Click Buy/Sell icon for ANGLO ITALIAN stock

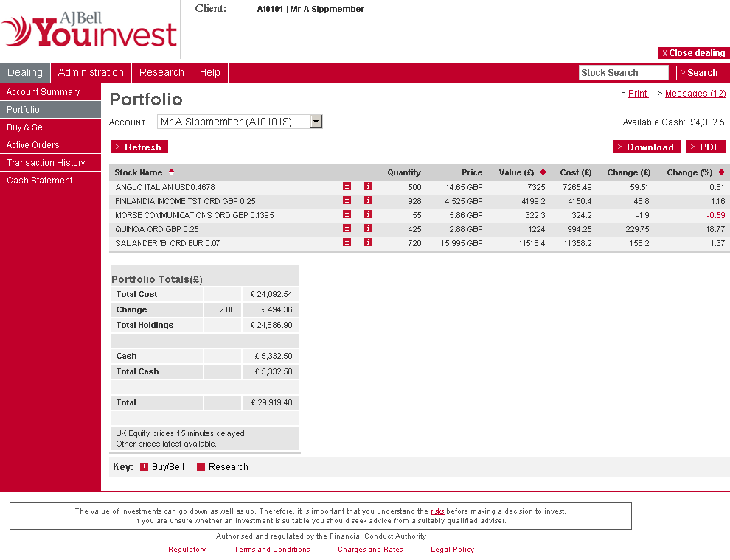pos(347,186)
